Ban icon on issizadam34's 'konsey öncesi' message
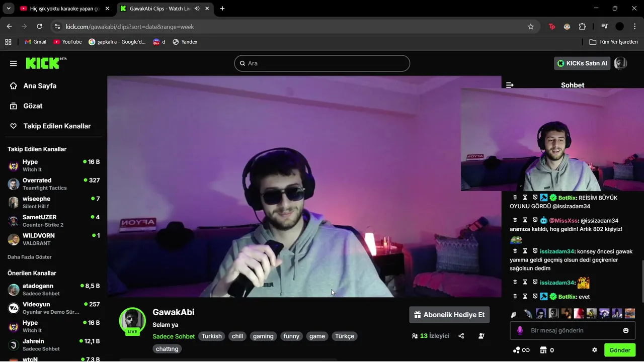The height and width of the screenshot is (362, 644). click(x=535, y=251)
